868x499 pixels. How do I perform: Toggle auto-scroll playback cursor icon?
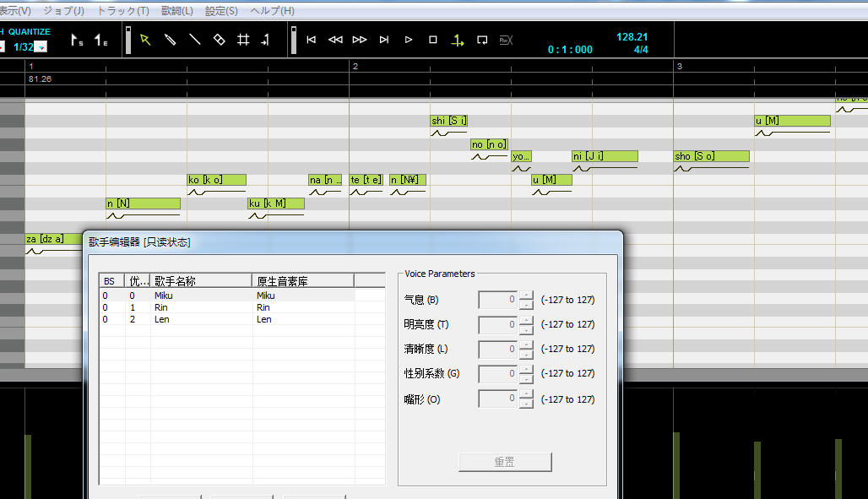pos(458,40)
